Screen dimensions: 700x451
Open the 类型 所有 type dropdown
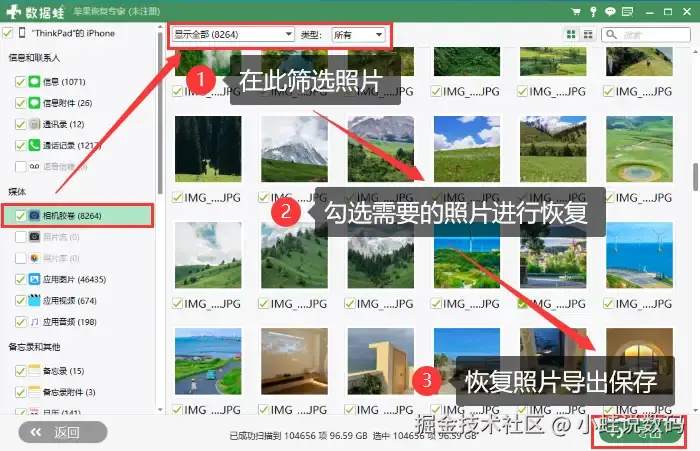(x=358, y=34)
